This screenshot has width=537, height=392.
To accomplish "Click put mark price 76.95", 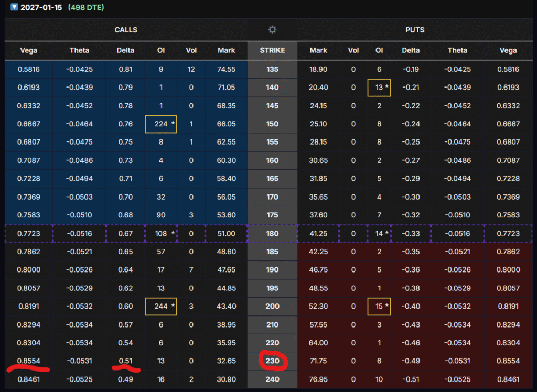I will click(x=318, y=379).
